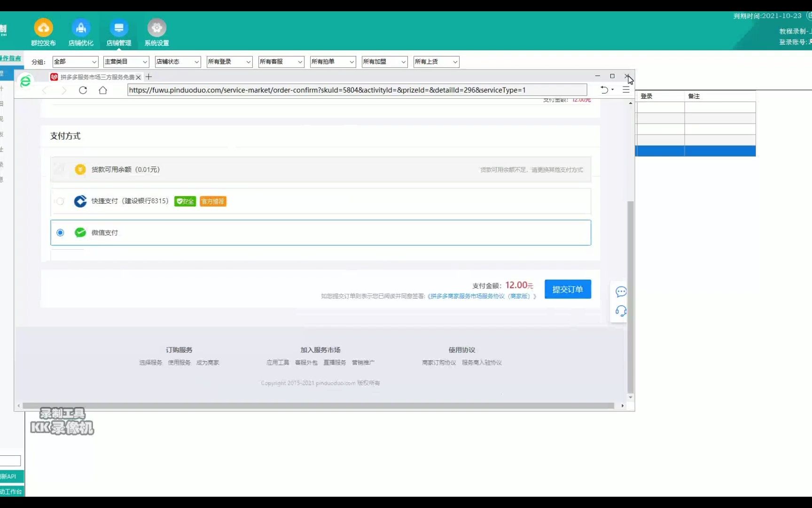Viewport: 812px width, 508px height.
Task: Click the browser home icon
Action: [103, 90]
